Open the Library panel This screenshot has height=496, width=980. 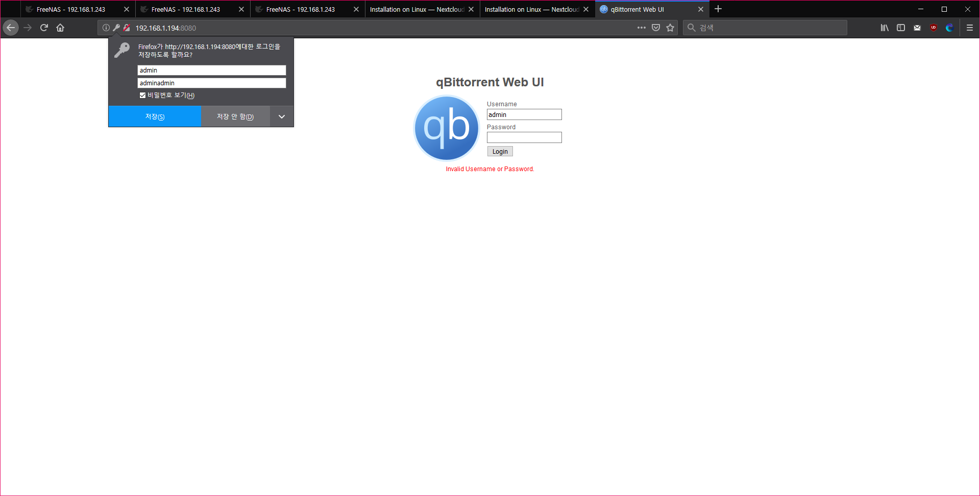point(885,28)
